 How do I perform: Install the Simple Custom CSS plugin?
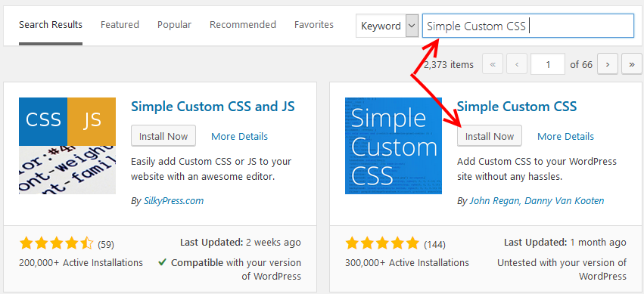pyautogui.click(x=490, y=136)
